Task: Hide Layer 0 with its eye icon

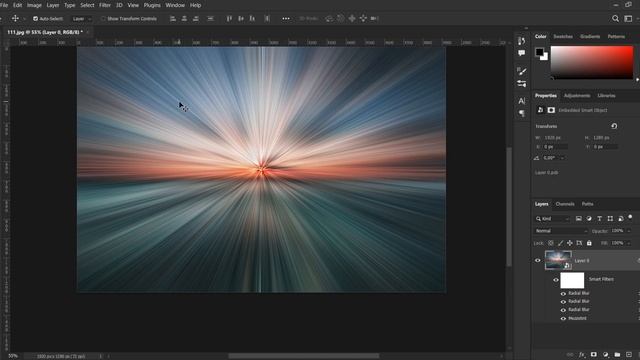Action: [538, 260]
